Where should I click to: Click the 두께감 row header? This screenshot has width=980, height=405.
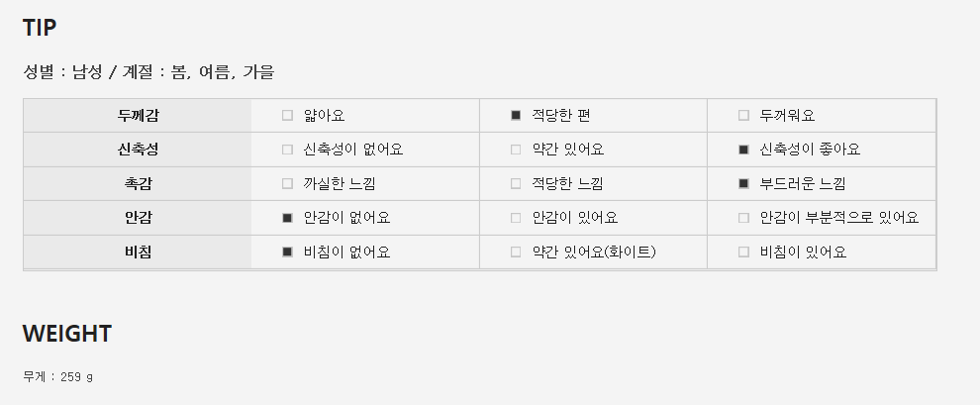(138, 116)
